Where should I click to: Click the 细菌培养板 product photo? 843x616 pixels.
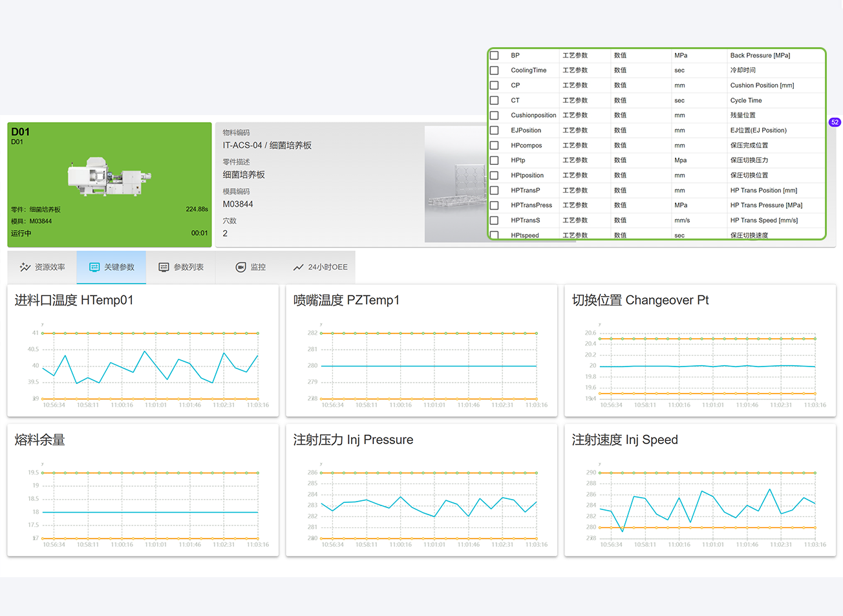click(x=456, y=184)
